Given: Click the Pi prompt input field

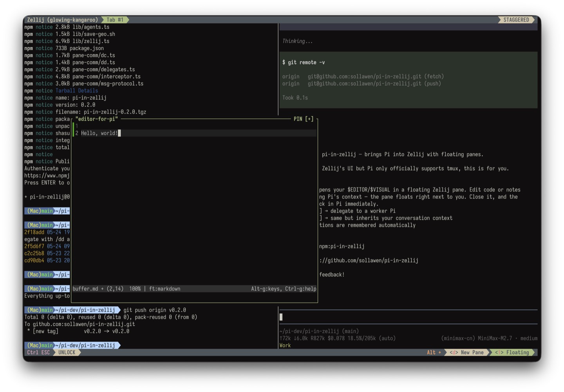Looking at the screenshot, I should pos(408,317).
